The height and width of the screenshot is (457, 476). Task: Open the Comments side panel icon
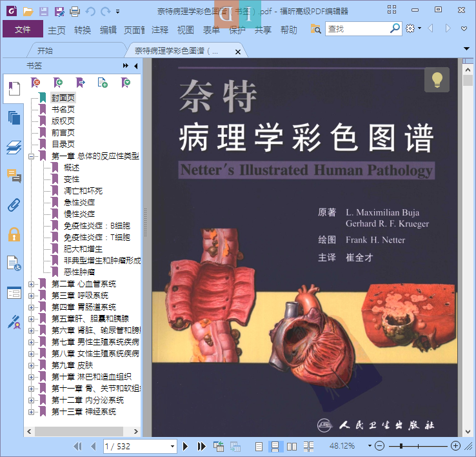14,176
